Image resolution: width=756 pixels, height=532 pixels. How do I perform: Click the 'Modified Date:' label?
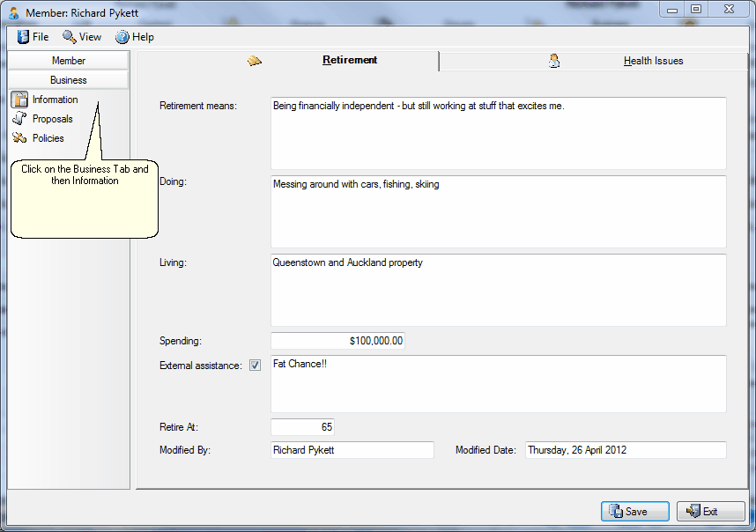(485, 450)
